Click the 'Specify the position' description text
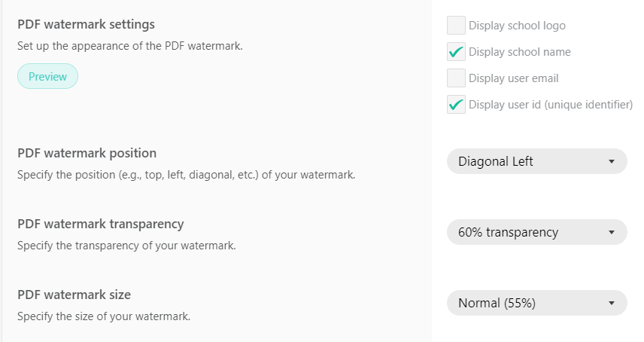The image size is (644, 342). click(x=186, y=175)
